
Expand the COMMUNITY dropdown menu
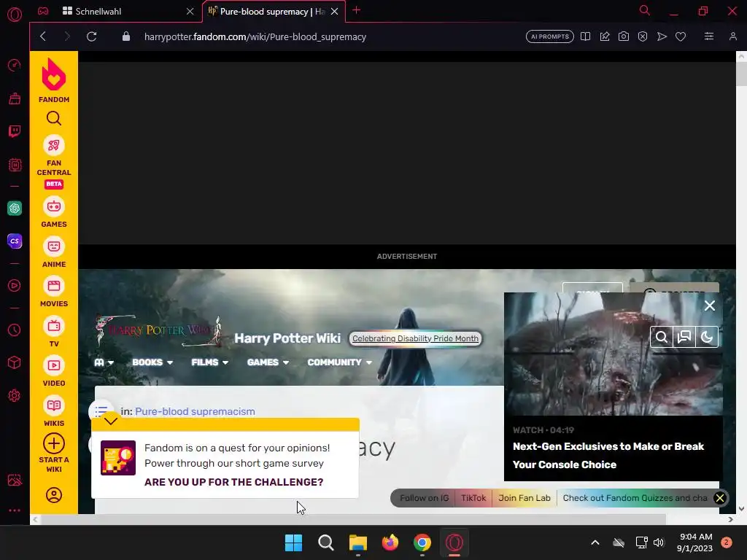[339, 362]
